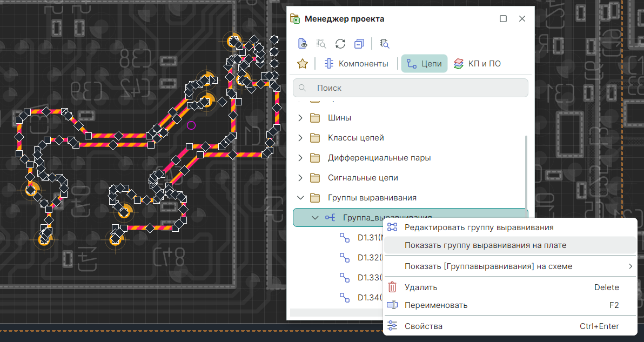This screenshot has height=342, width=644.
Task: Select the active Цепи tab
Action: click(424, 64)
